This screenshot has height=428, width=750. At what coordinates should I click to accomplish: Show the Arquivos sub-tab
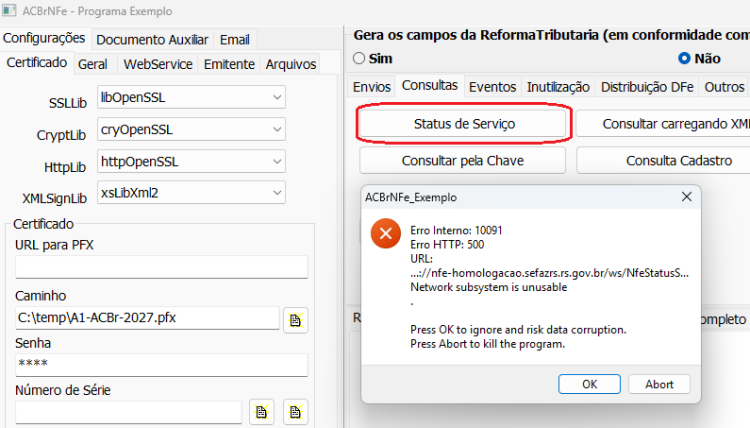tap(291, 64)
